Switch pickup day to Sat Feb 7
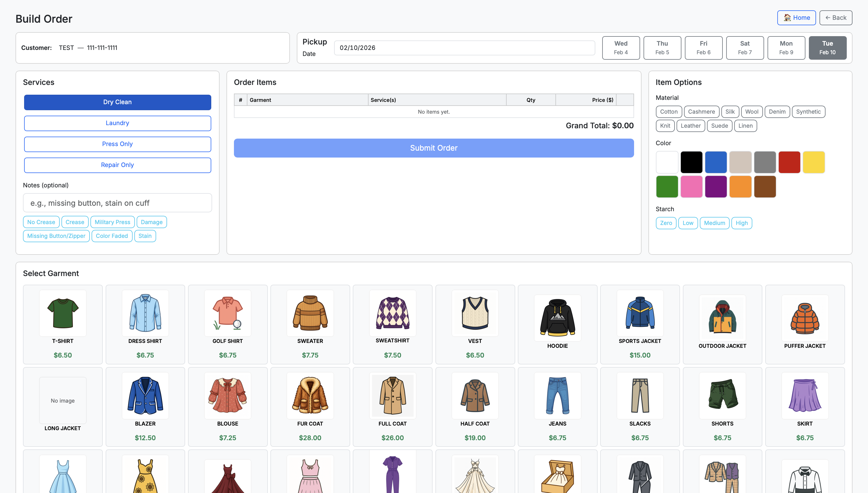868x493 pixels. (745, 47)
